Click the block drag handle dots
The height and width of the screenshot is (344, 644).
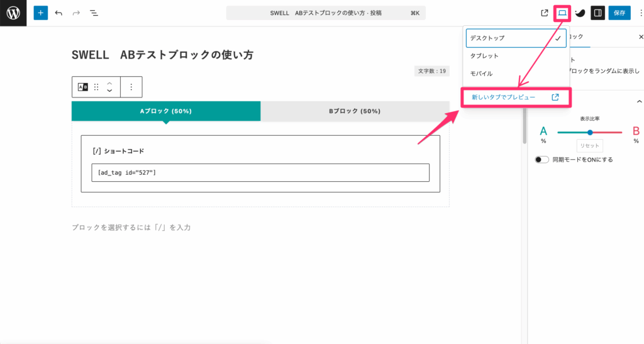pos(96,87)
